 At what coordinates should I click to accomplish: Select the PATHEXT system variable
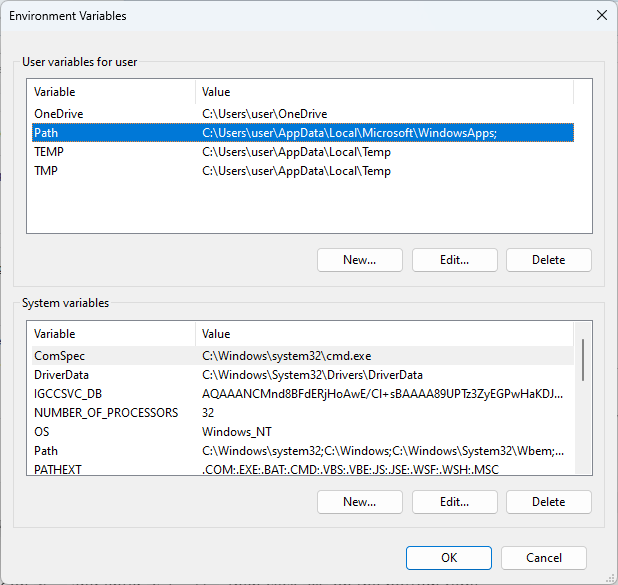click(x=303, y=469)
